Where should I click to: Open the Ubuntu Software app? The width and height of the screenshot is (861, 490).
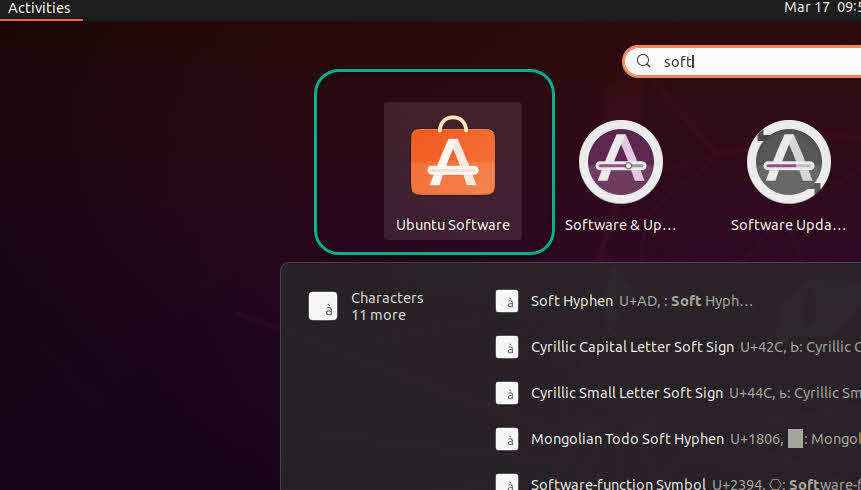click(x=452, y=171)
